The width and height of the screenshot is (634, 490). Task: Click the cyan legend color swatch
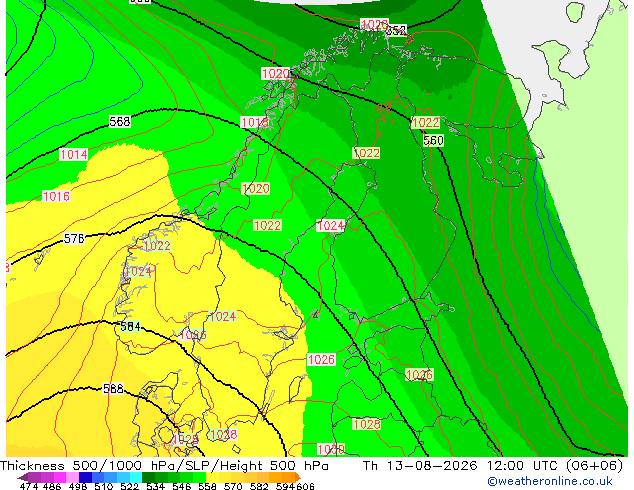click(x=136, y=477)
